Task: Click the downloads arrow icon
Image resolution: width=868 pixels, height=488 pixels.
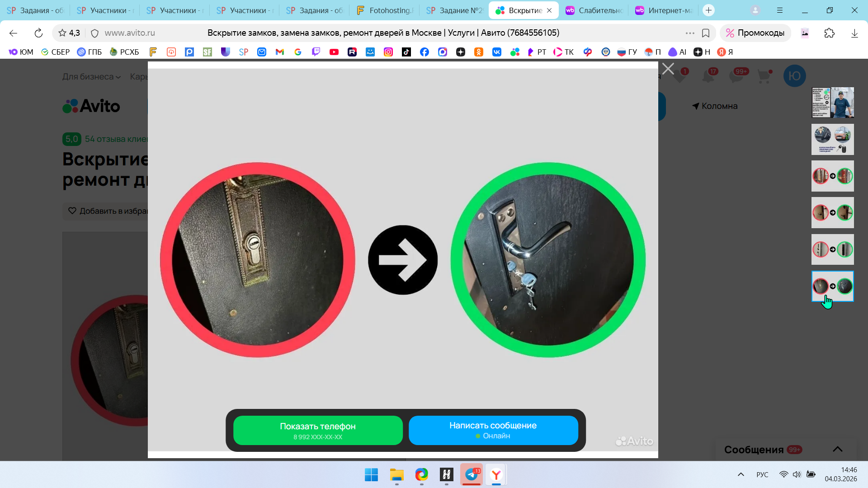Action: [854, 33]
